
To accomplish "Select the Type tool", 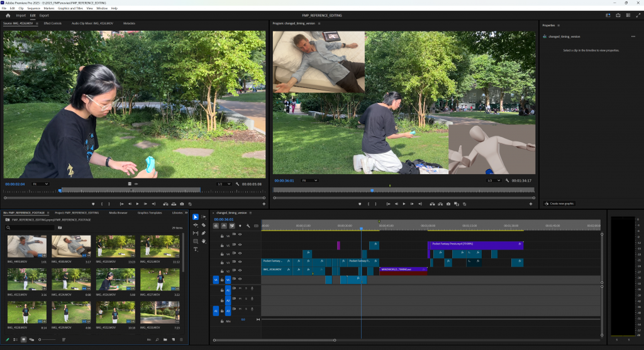I will 196,249.
